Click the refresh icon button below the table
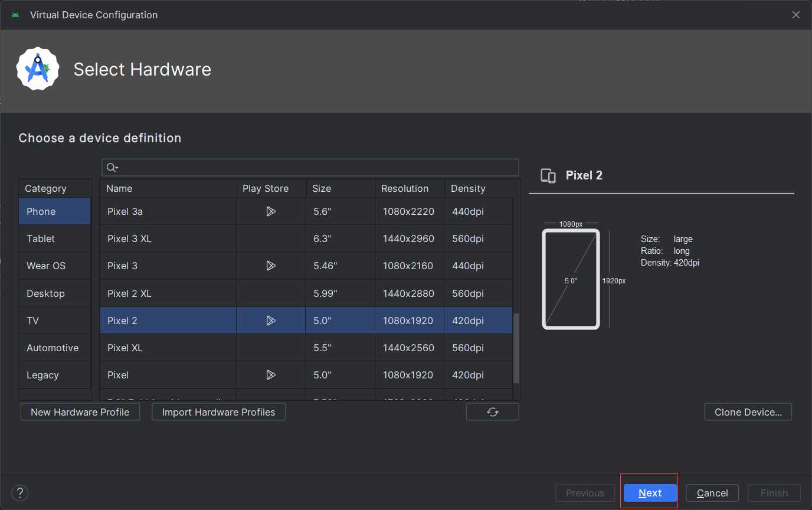 493,412
